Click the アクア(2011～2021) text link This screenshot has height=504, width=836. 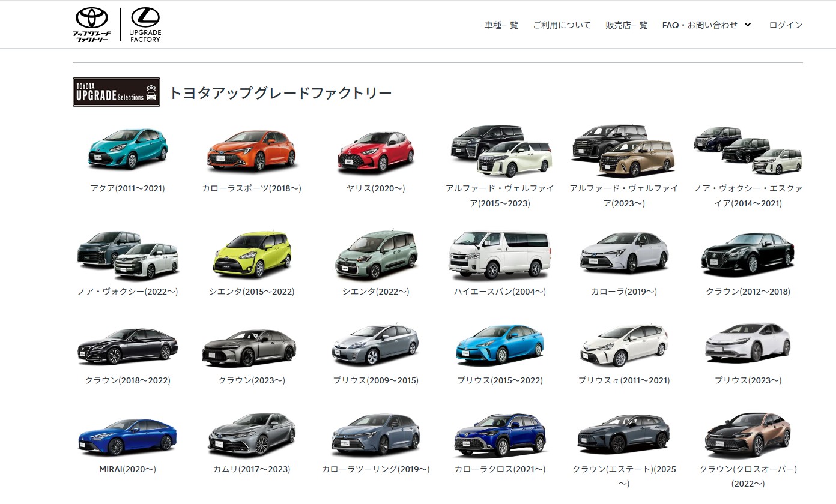[x=128, y=188]
